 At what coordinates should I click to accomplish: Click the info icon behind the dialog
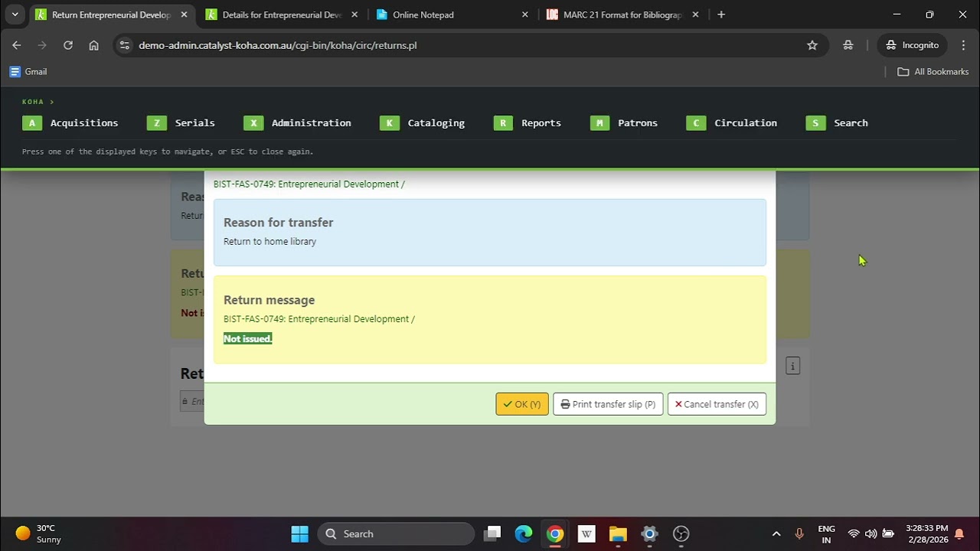point(792,366)
